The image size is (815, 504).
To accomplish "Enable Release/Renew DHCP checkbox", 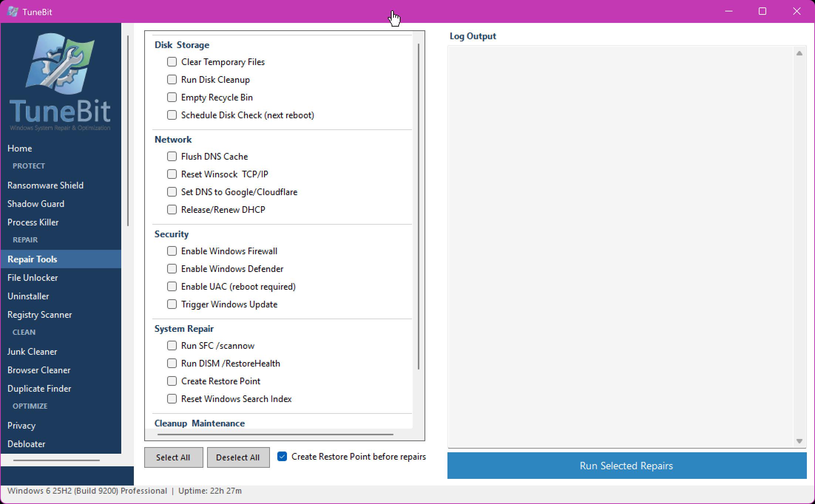I will 172,210.
